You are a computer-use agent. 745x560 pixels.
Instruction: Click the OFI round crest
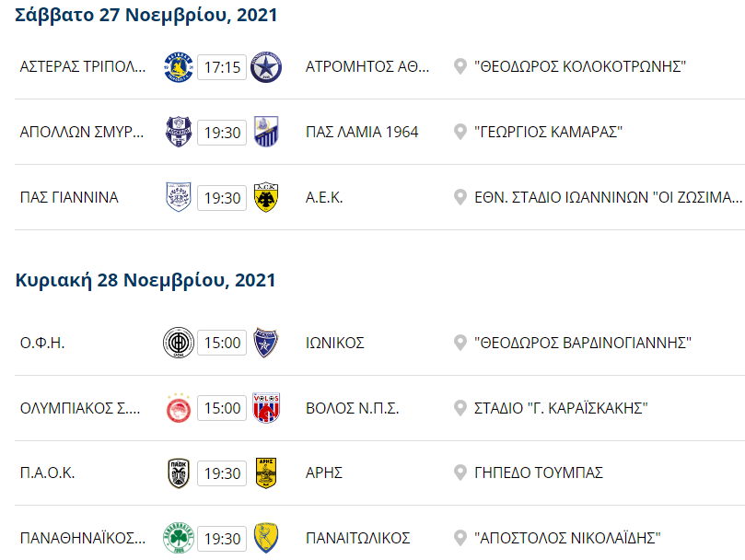(177, 343)
